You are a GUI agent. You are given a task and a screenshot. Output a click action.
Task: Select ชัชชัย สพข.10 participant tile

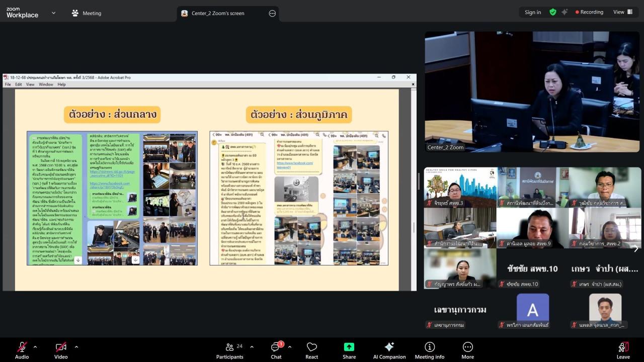click(x=533, y=269)
